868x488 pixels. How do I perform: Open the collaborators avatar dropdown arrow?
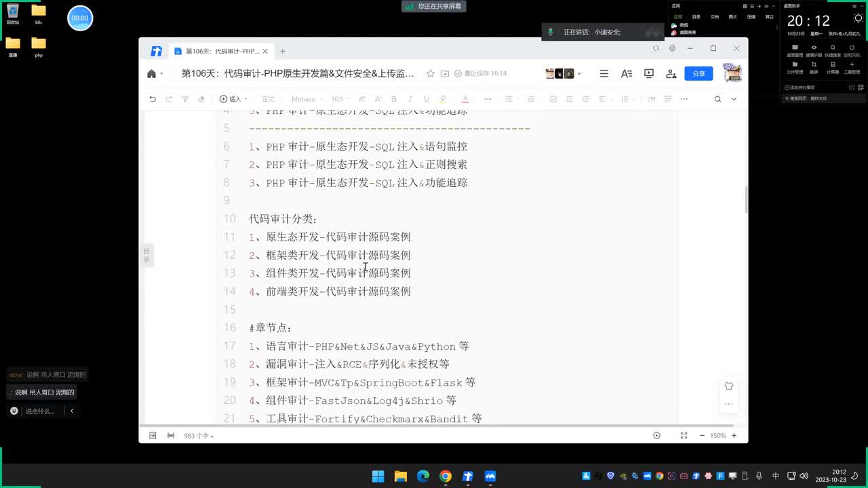click(579, 73)
